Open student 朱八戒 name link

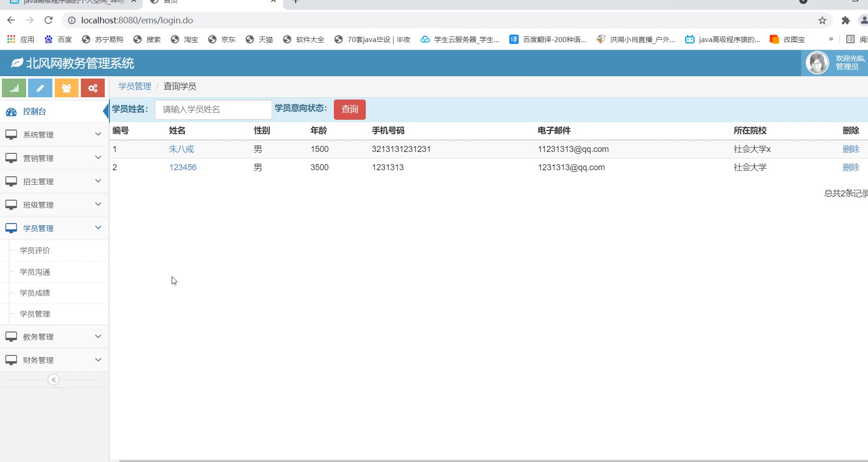(x=181, y=149)
